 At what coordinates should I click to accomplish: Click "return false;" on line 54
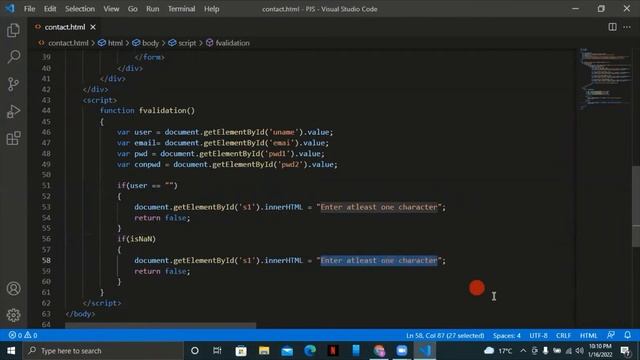pyautogui.click(x=162, y=218)
